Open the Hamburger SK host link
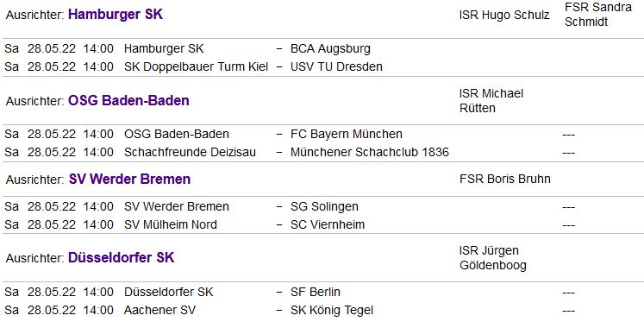This screenshot has height=328, width=644. pos(116,15)
